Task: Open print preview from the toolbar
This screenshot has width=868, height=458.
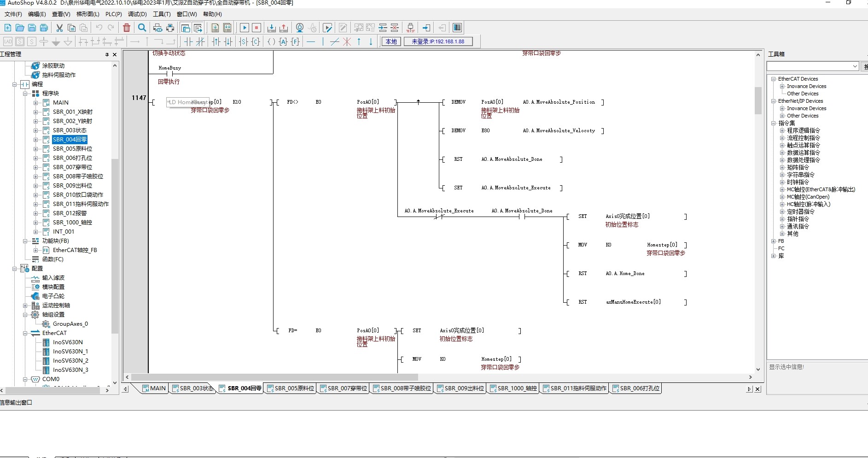Action: [158, 28]
